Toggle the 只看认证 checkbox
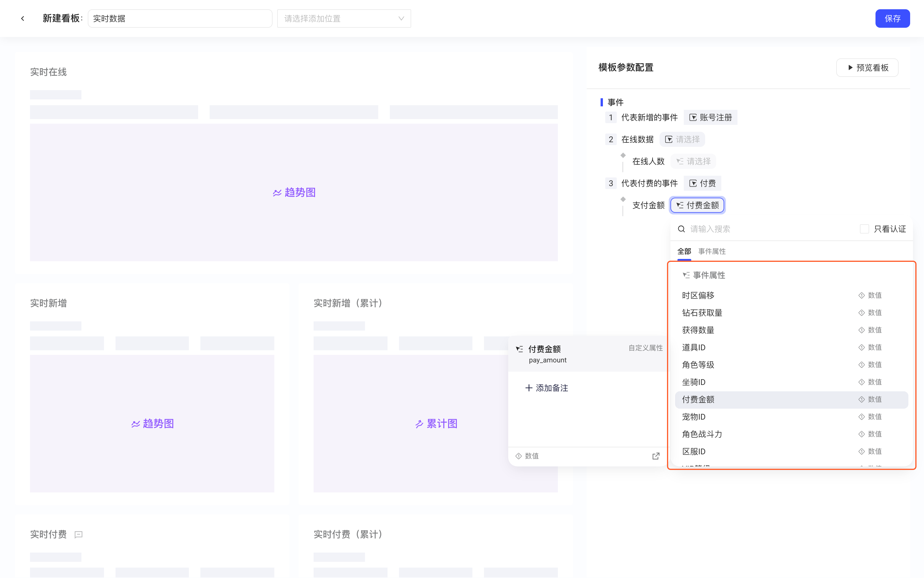The width and height of the screenshot is (924, 578). coord(865,229)
